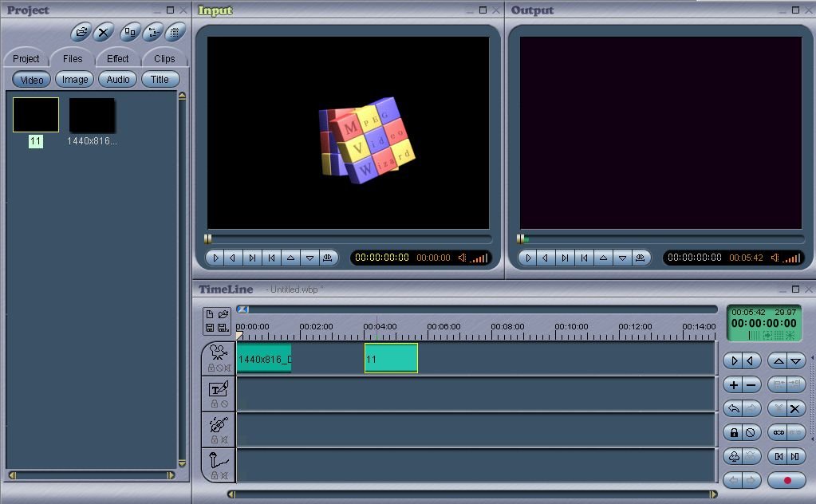This screenshot has height=504, width=816.
Task: Show Title files in the Project panel
Action: click(x=160, y=80)
